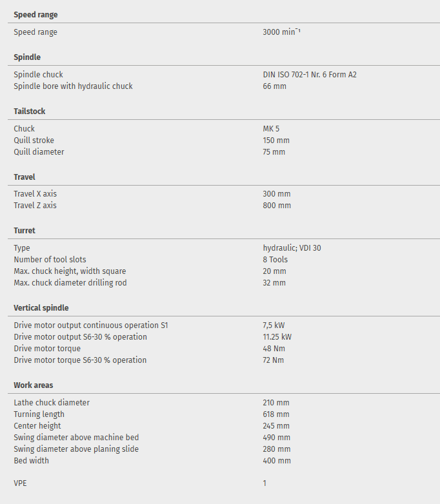Select the MK 5 chuck value
Image resolution: width=440 pixels, height=504 pixels.
(x=271, y=129)
